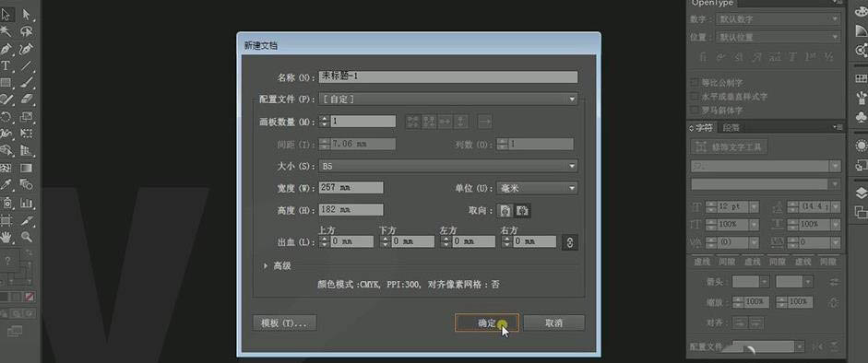Open the 单位 (U) units dropdown
Screen dimensions: 868x363
tap(537, 188)
